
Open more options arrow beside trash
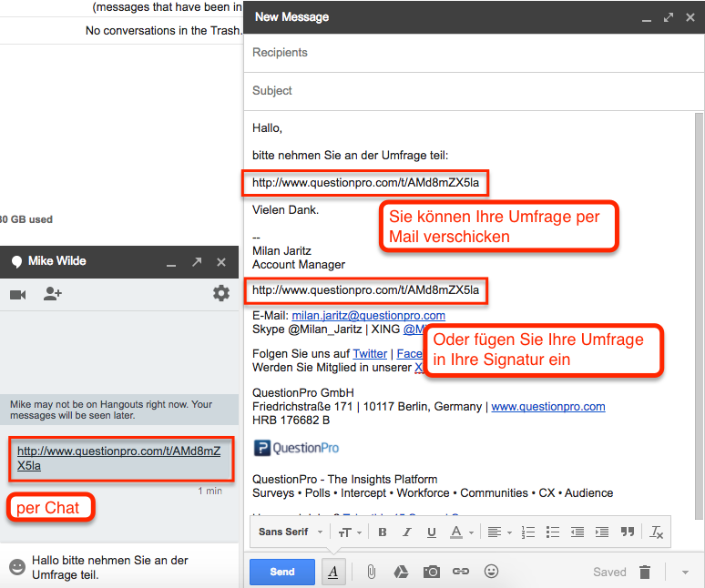(685, 573)
